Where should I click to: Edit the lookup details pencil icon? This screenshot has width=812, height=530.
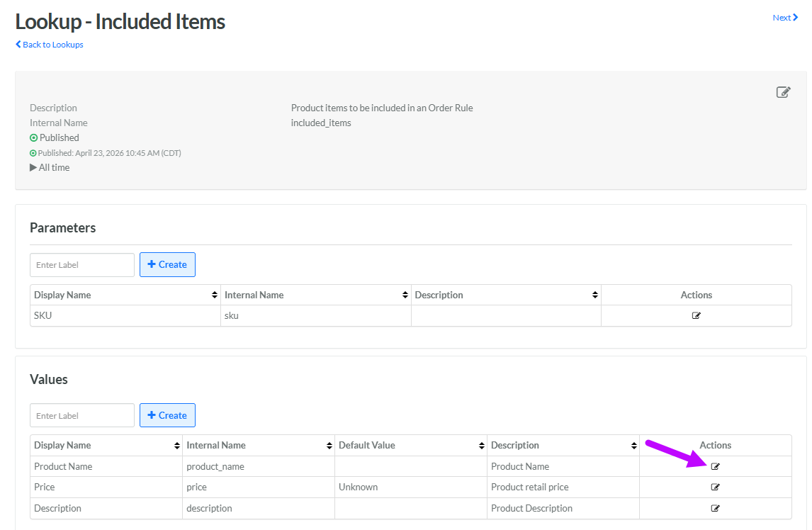click(x=783, y=92)
